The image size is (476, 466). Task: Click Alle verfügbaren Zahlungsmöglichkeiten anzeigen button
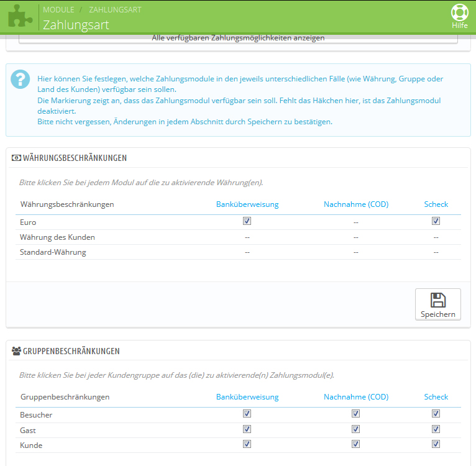coord(238,39)
